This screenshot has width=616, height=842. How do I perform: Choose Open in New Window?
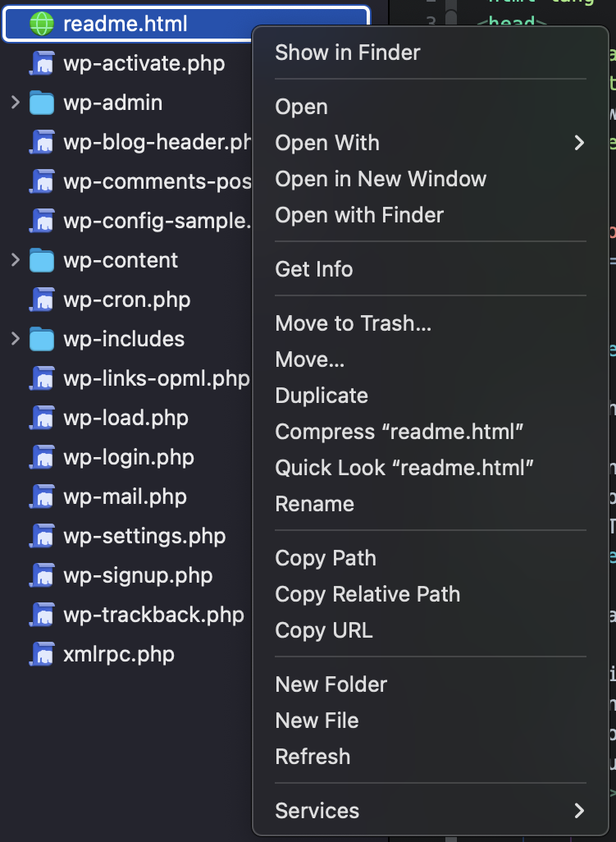381,180
